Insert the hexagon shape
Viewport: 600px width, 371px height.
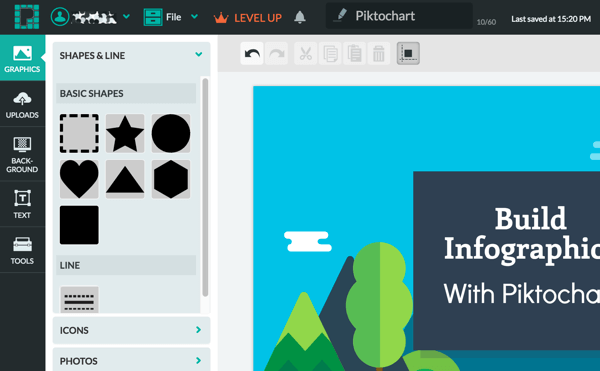click(171, 179)
